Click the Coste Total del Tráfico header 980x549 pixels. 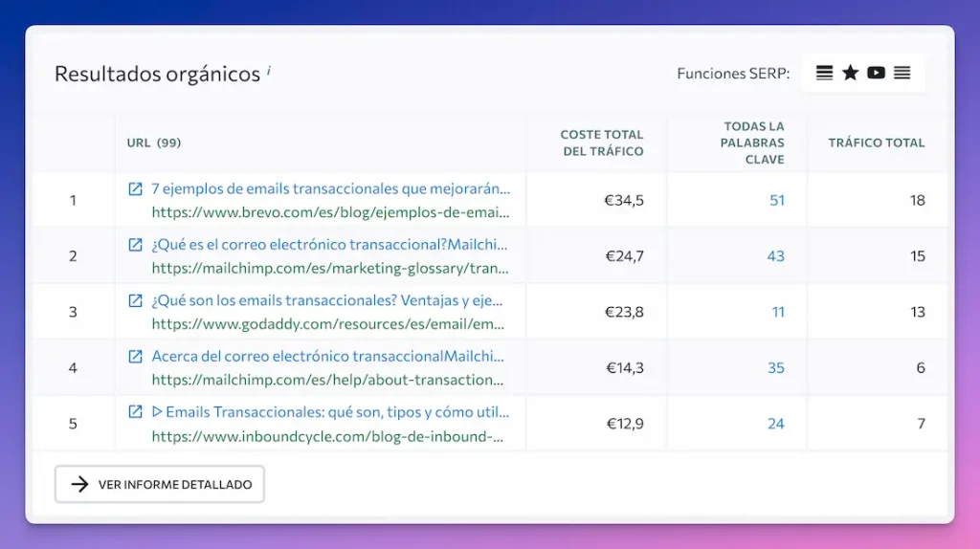pos(601,143)
